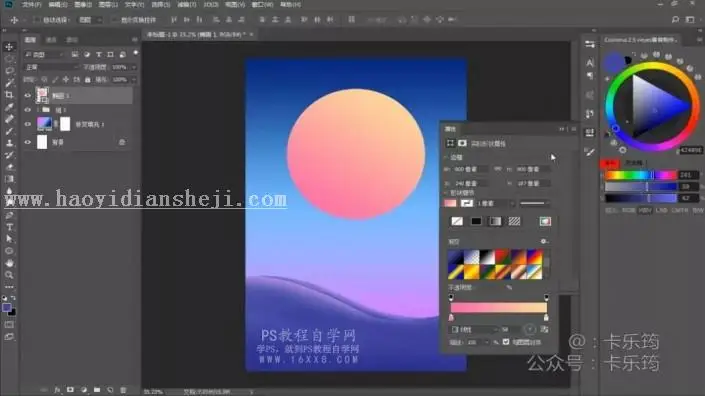Select the Pen tool
The height and width of the screenshot is (396, 705).
coord(9,215)
